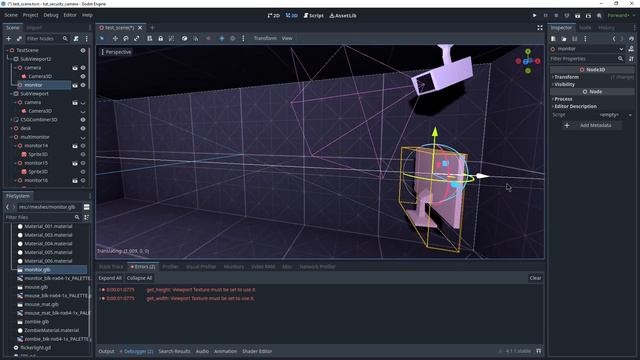Attach script icon in Scene dock
Image resolution: width=640 pixels, height=360 pixels.
[x=76, y=38]
